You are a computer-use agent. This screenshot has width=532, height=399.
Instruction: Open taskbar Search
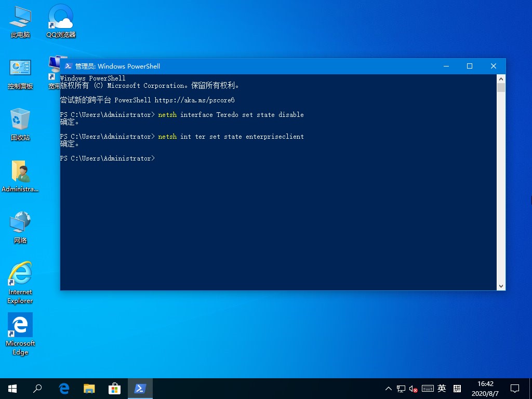tap(37, 388)
